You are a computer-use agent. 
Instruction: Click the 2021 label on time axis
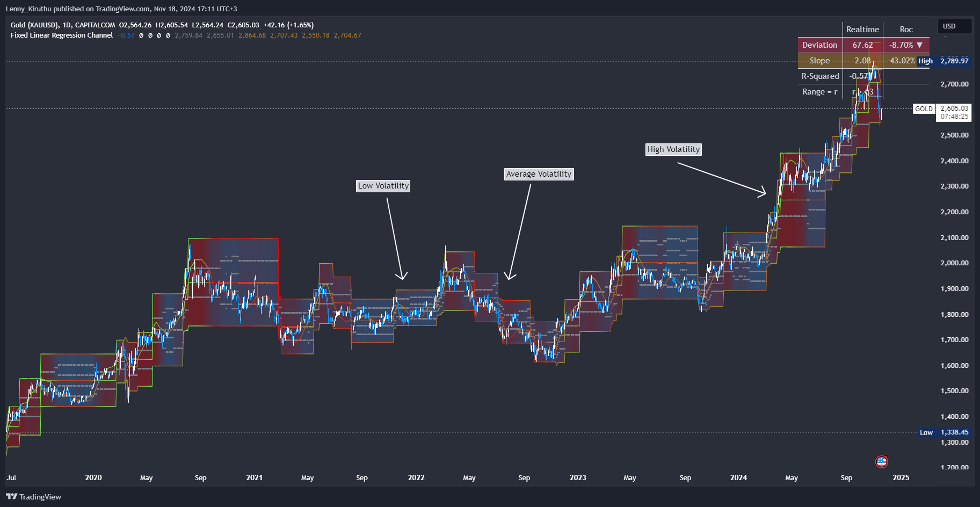click(x=255, y=477)
